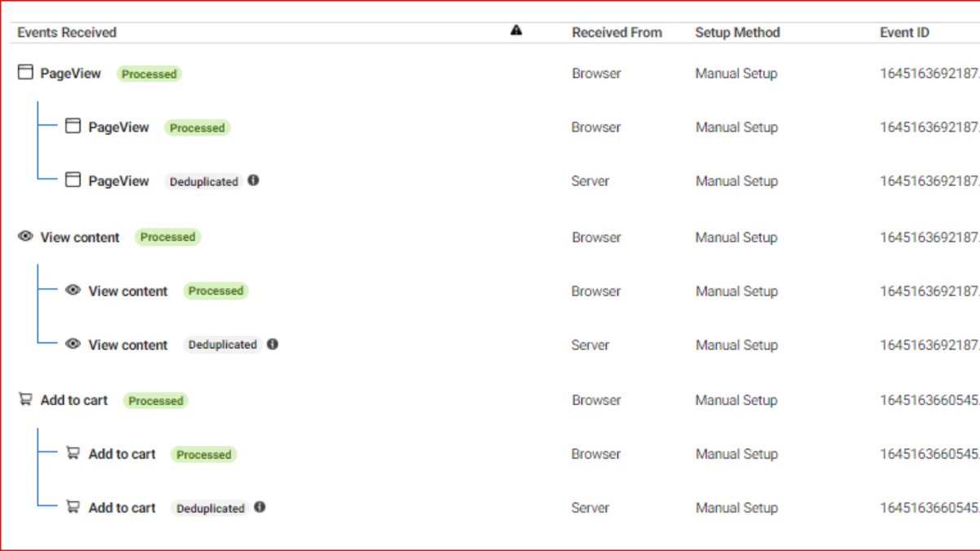Viewport: 980px width, 551px height.
Task: Select the Deduplicated PageView event name
Action: click(119, 181)
